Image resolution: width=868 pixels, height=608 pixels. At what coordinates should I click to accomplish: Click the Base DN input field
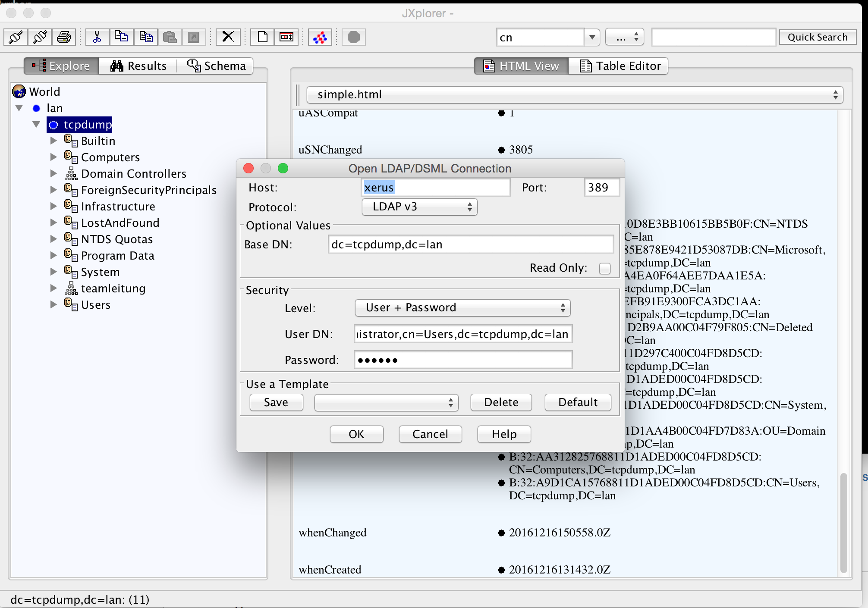470,244
